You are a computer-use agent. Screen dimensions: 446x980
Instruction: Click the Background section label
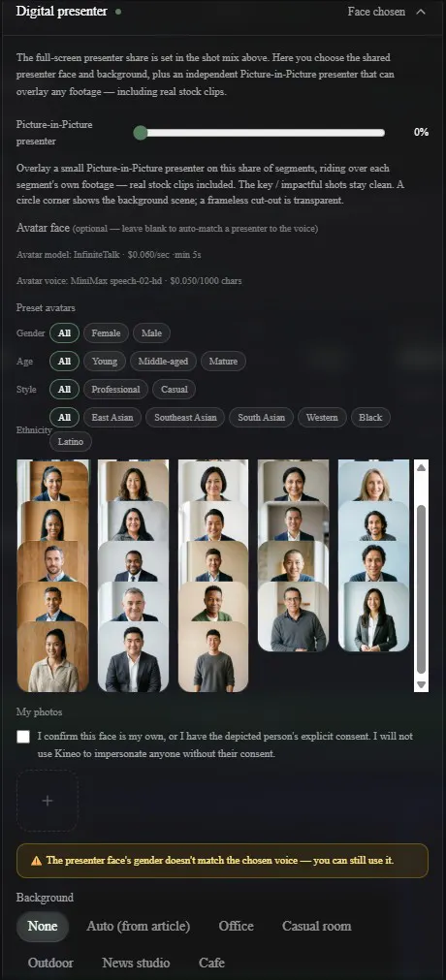45,898
